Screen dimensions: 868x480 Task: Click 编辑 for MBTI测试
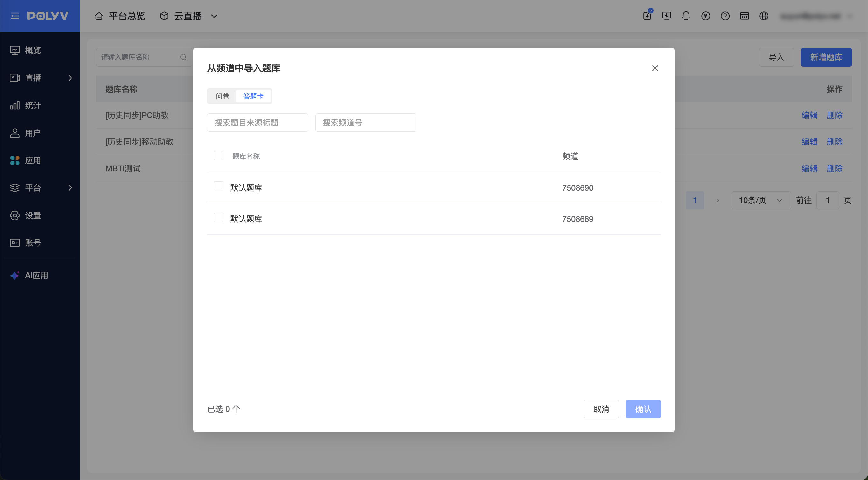[809, 168]
